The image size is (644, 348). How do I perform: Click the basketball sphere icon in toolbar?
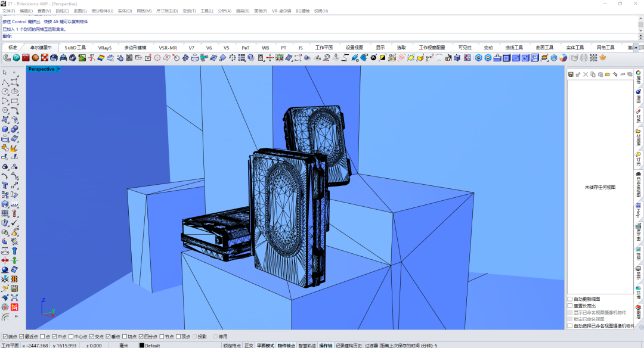point(35,58)
